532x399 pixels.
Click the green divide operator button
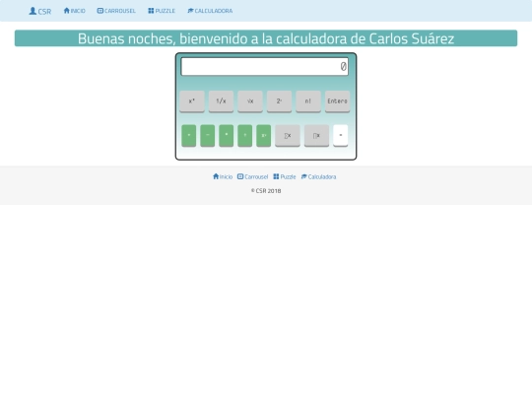click(x=245, y=135)
